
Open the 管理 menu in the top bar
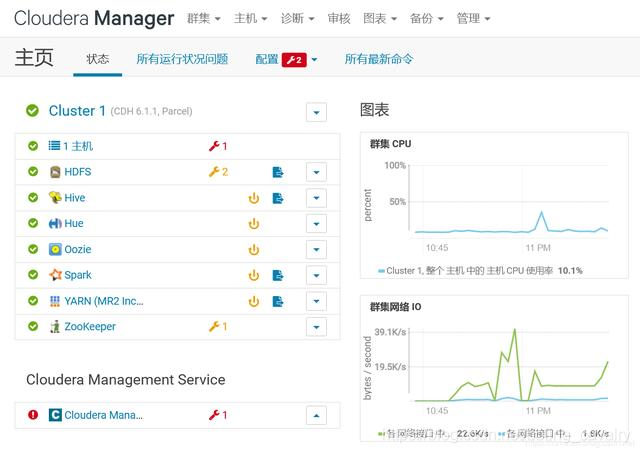473,18
